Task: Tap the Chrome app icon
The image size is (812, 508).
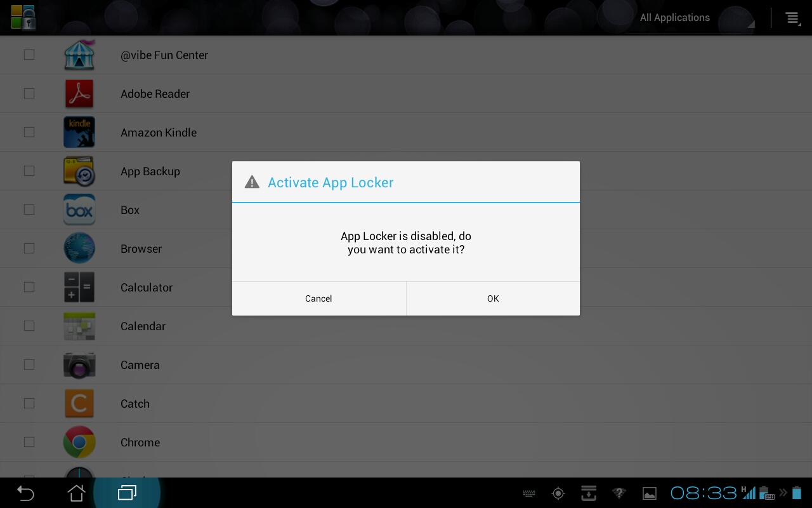Action: click(79, 443)
